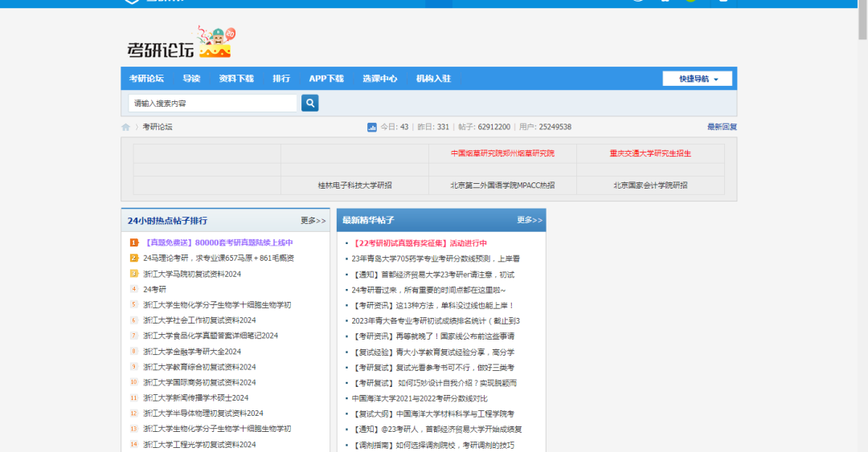Image resolution: width=868 pixels, height=452 pixels.
Task: Open the 快捷导航 dropdown
Action: point(697,79)
